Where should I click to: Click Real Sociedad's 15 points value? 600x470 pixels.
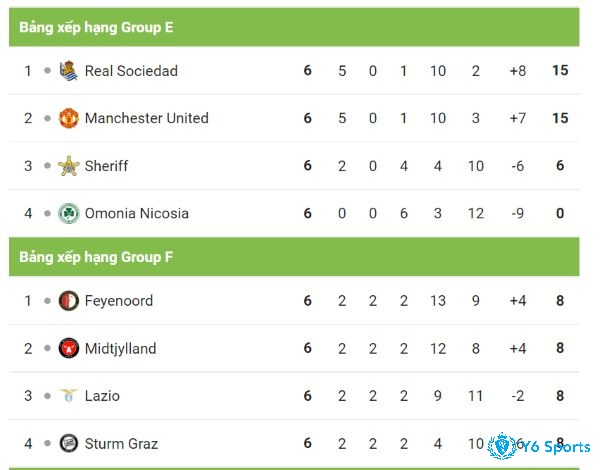tap(560, 71)
